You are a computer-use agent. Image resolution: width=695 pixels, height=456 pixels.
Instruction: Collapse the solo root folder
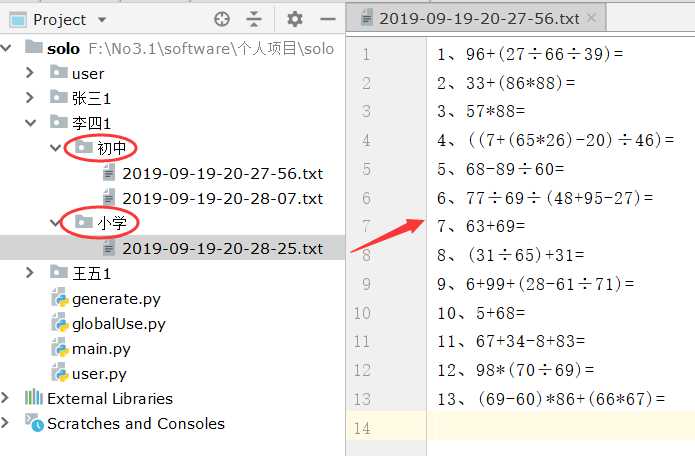pyautogui.click(x=6, y=48)
